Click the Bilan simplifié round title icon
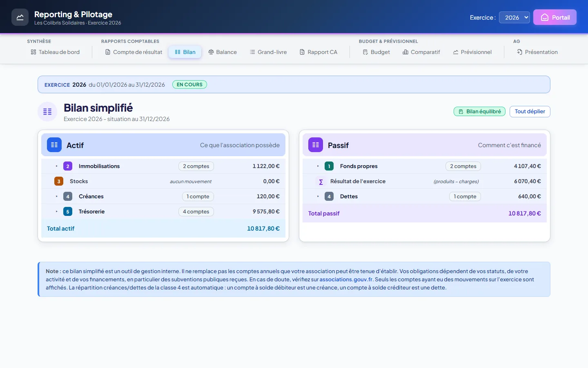 (x=47, y=112)
